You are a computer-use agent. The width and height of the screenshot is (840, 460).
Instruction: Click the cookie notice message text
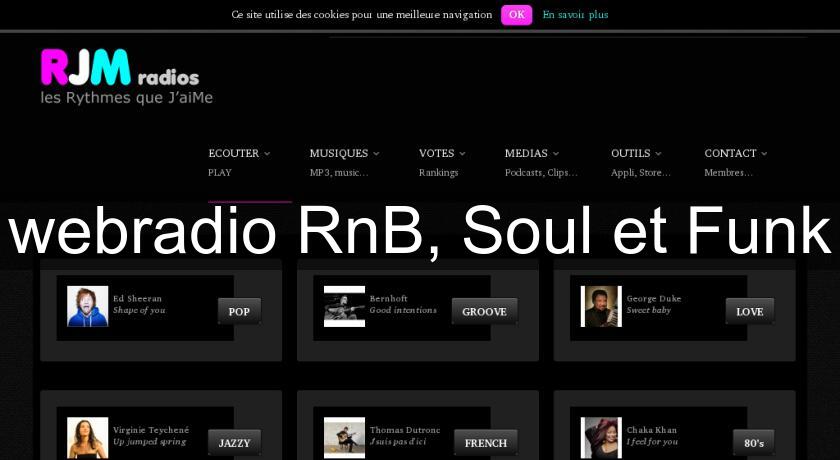click(x=362, y=15)
